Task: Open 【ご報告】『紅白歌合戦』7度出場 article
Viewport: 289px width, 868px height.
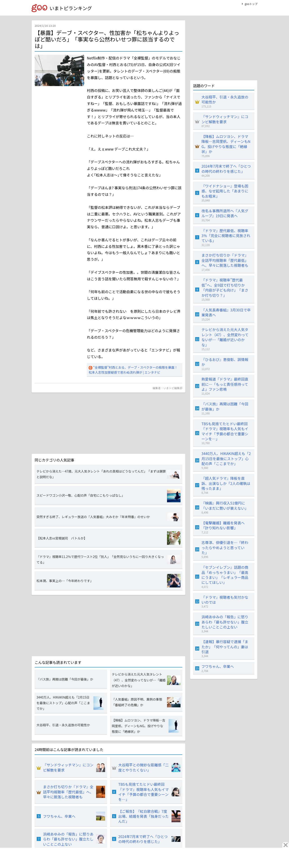Action: (x=143, y=816)
